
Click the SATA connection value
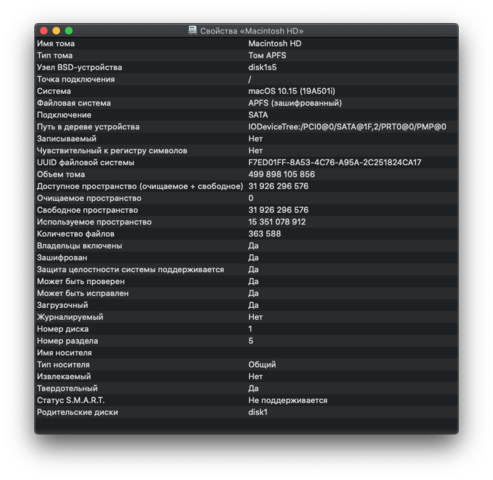(258, 115)
